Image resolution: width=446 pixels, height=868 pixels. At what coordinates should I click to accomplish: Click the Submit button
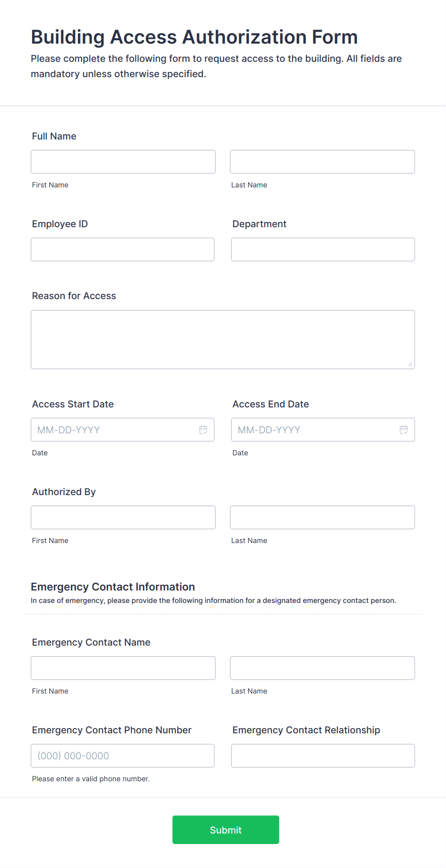[225, 830]
